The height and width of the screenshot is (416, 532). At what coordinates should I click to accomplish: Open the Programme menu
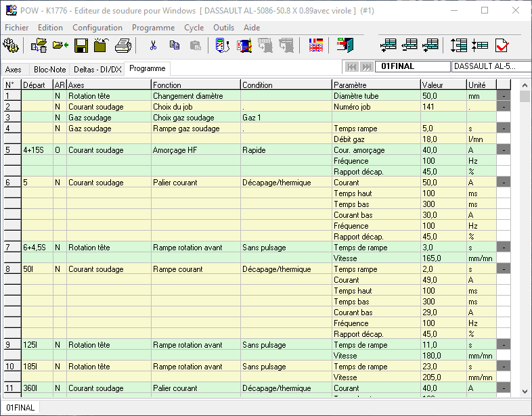pos(154,28)
